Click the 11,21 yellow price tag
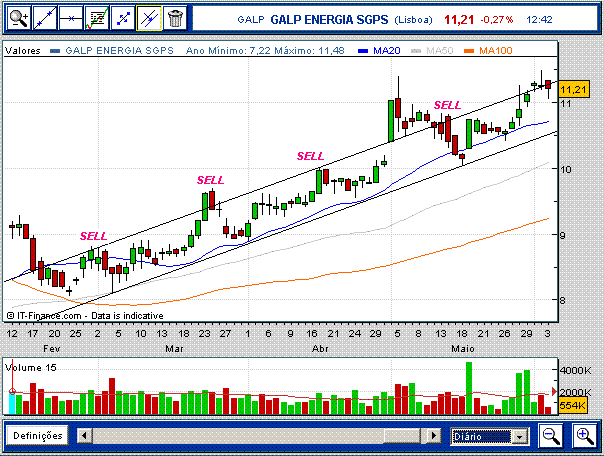 574,90
